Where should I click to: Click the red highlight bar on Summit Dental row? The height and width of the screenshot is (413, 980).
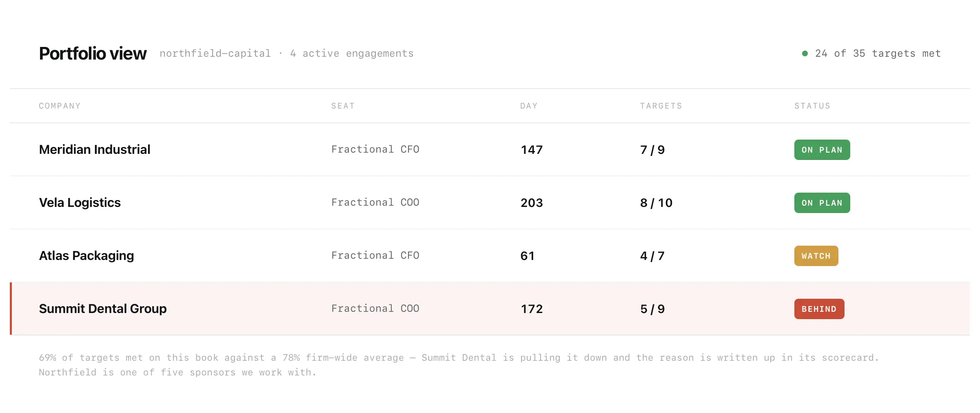11,309
